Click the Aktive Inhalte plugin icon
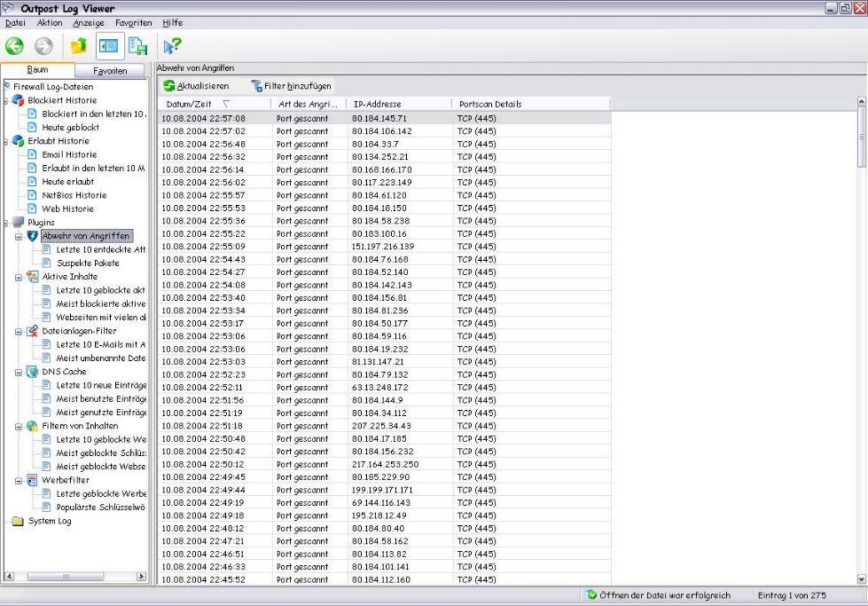Viewport: 868px width, 606px height. pyautogui.click(x=33, y=277)
